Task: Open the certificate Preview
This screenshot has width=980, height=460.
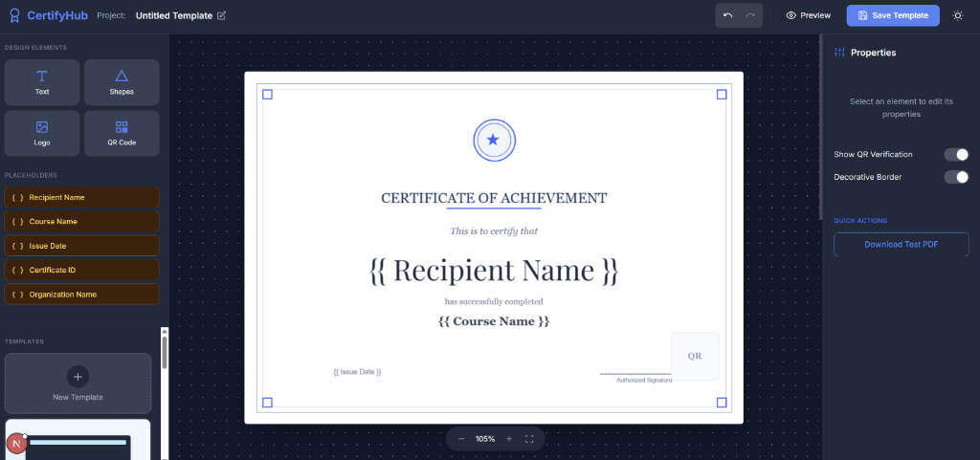Action: click(x=808, y=15)
